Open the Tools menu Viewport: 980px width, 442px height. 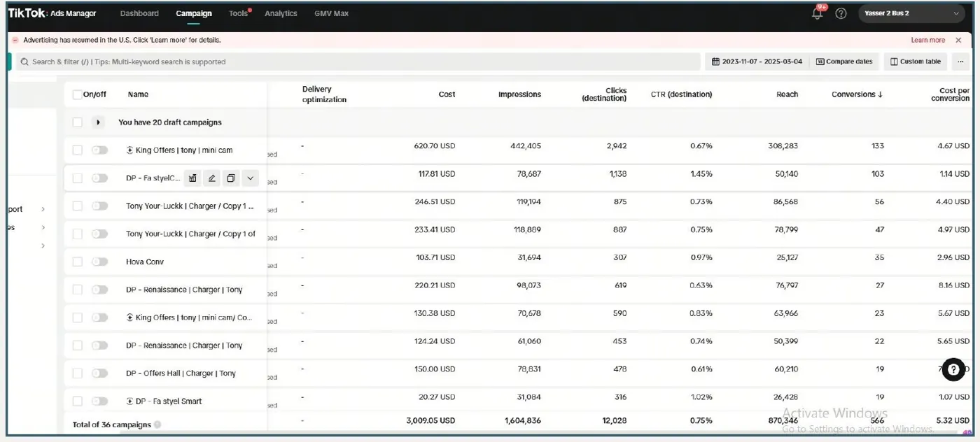(x=239, y=13)
